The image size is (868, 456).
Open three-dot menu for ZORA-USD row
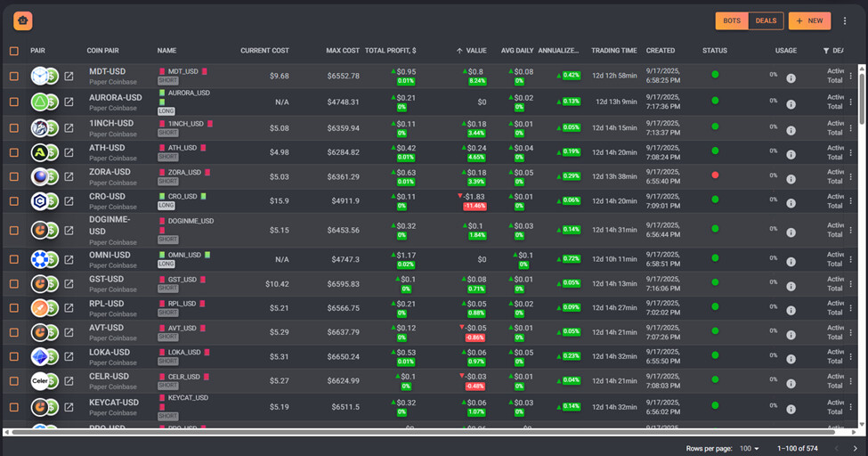851,176
